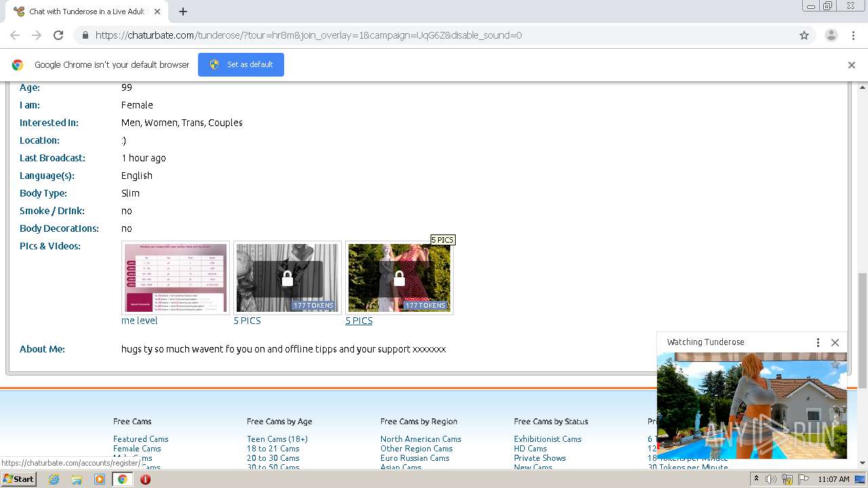Click the Set as default button

pos(241,64)
